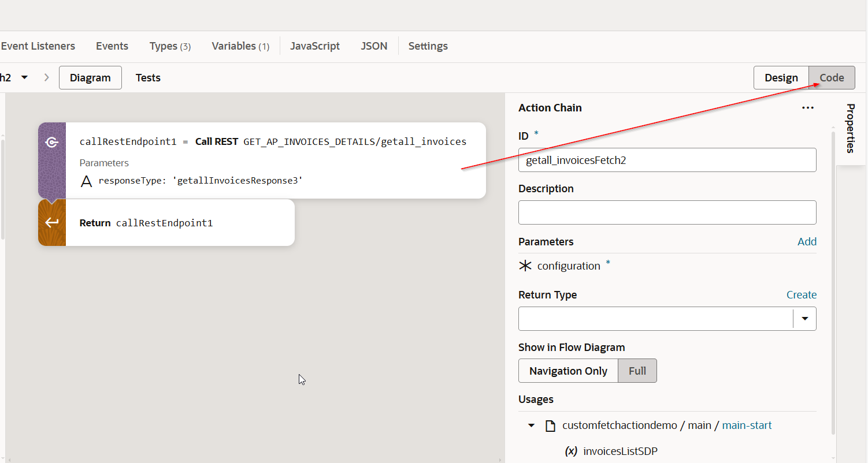
Task: Open the action chain name dropdown arrow
Action: [24, 77]
